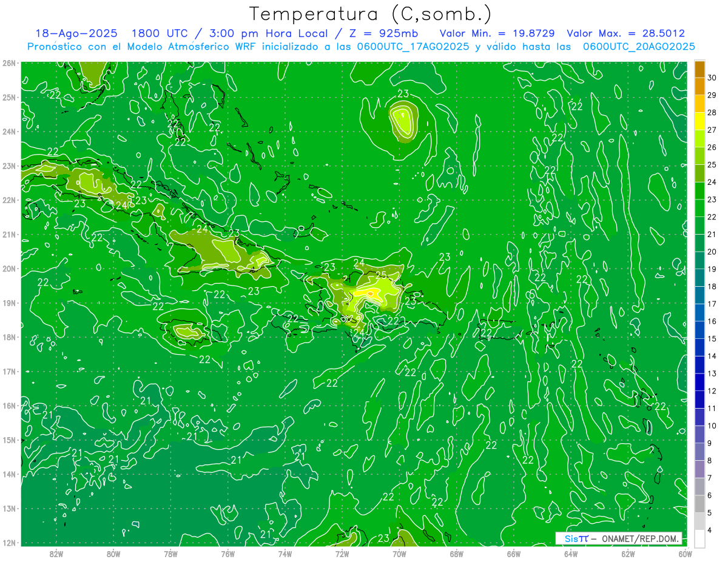Click the color legend label "10"

click(x=712, y=426)
